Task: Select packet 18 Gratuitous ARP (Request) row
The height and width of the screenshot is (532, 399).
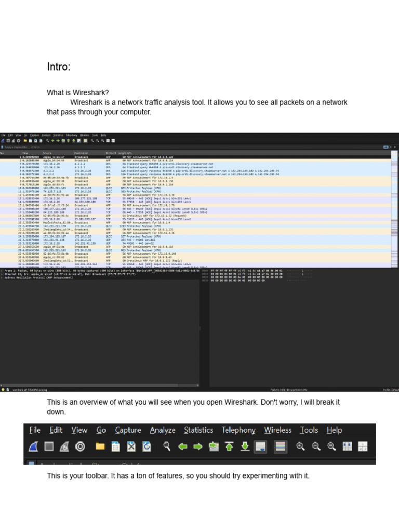Action: (x=195, y=216)
